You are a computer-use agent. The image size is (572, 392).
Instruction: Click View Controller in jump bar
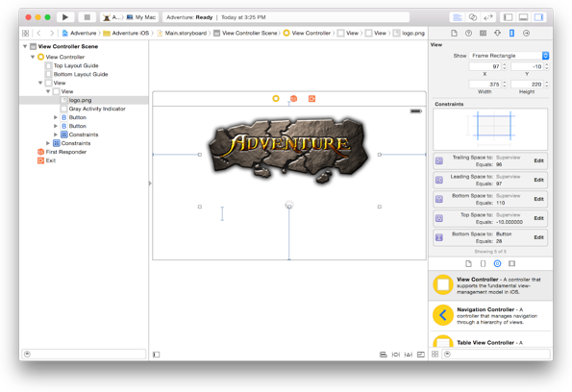tap(307, 34)
